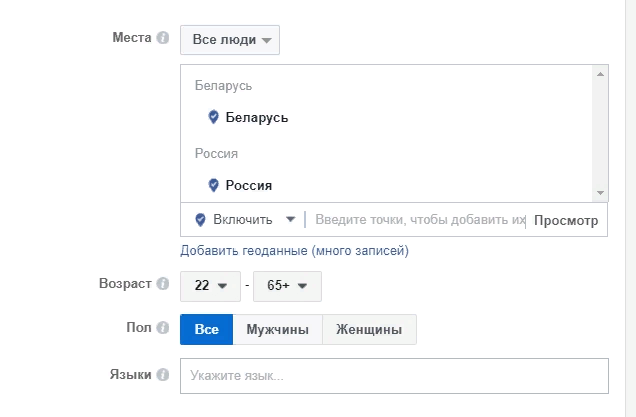Screen dimensions: 636x417
Task: Open the Все люди dropdown
Action: [230, 40]
